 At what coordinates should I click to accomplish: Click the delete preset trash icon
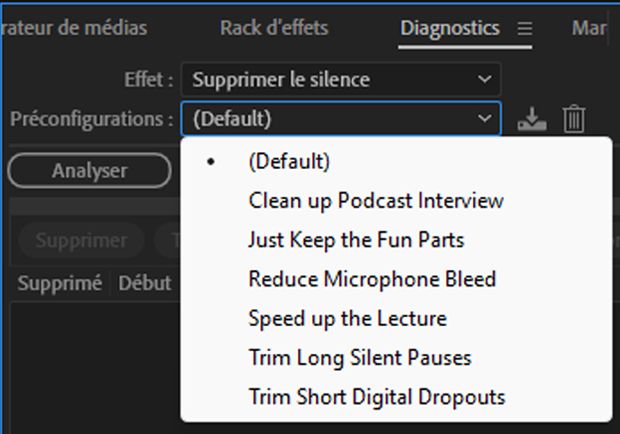pyautogui.click(x=574, y=119)
